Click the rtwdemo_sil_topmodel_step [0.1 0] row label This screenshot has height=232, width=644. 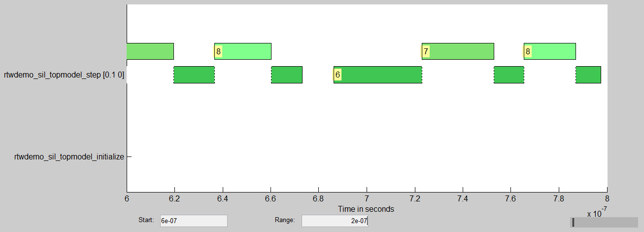64,76
